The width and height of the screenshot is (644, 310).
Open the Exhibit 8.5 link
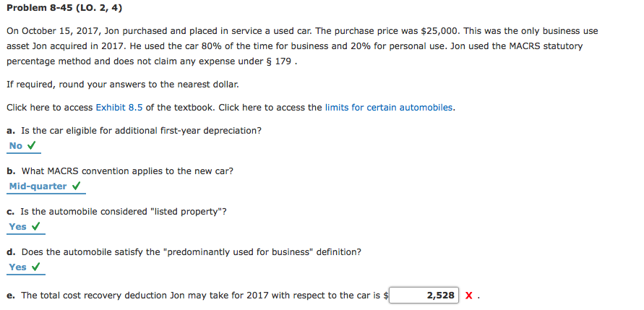(x=119, y=108)
